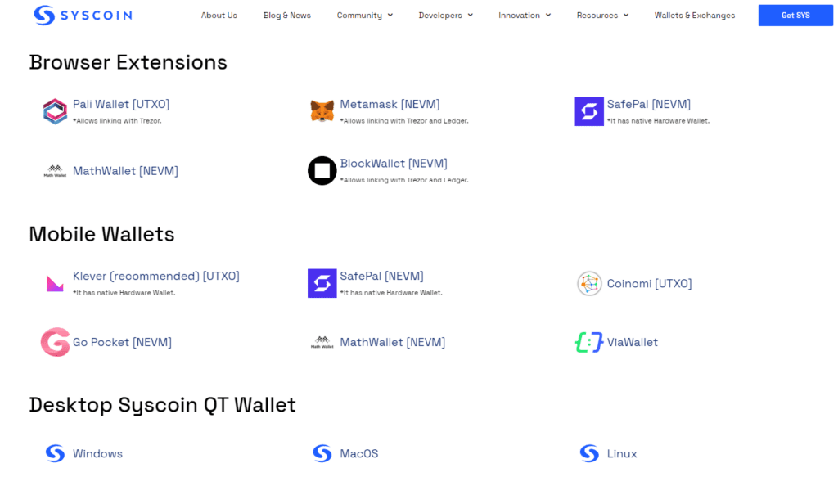Click Pali's "Allows linking with Trezor" note

pyautogui.click(x=117, y=121)
